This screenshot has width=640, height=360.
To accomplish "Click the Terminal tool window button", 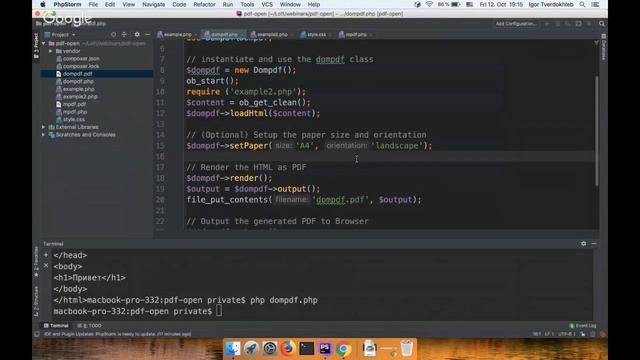I will point(56,326).
